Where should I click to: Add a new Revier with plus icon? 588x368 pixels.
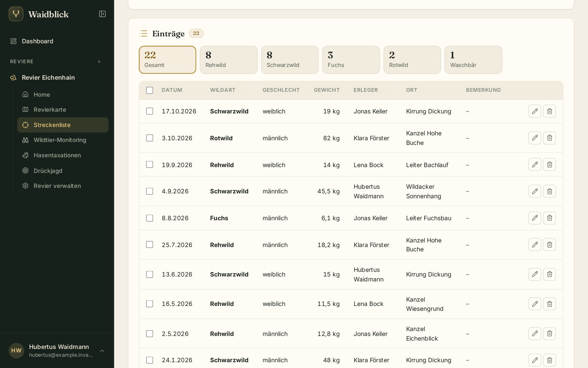tap(99, 61)
